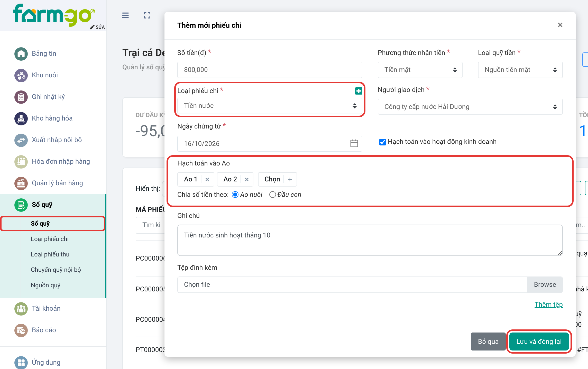The width and height of the screenshot is (588, 369).
Task: Click the Browse file button
Action: [545, 284]
